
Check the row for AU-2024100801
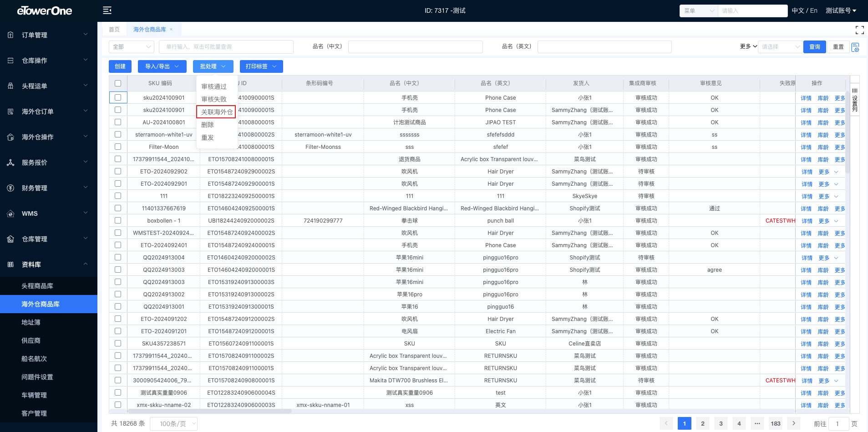click(118, 122)
